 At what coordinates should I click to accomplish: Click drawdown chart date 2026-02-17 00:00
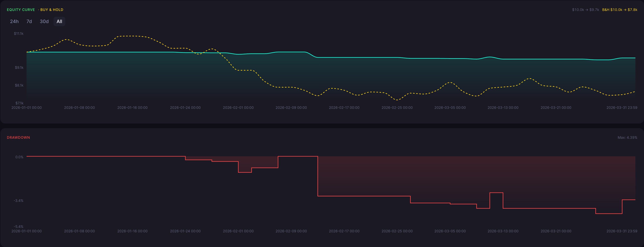coord(344,231)
